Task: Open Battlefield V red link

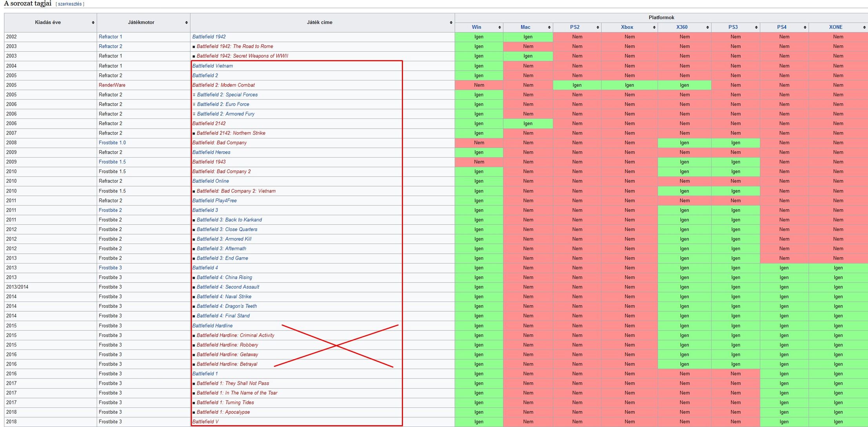Action: point(205,422)
